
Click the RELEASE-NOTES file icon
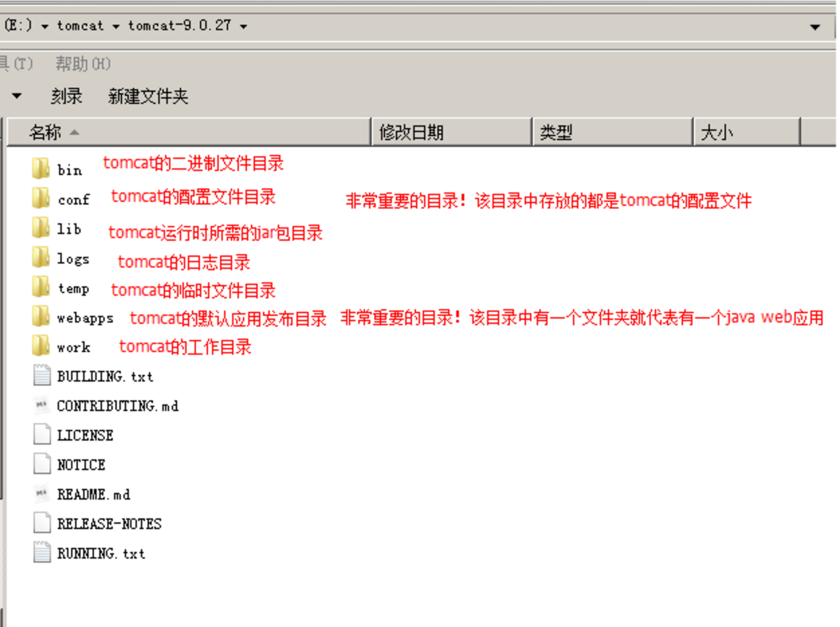[x=42, y=522]
